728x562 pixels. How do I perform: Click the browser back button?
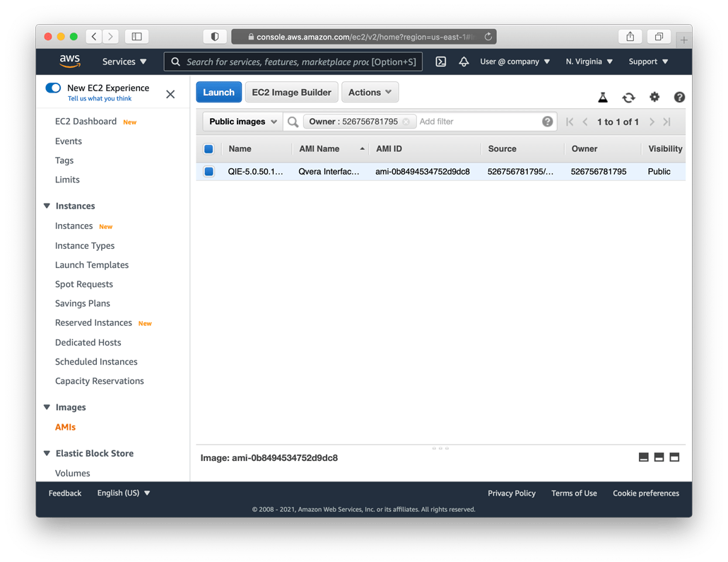click(94, 36)
